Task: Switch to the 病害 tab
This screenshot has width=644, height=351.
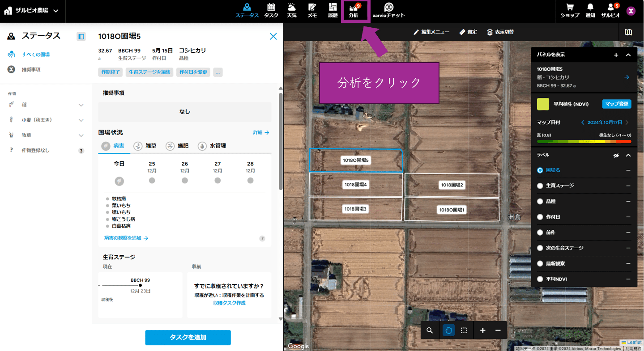Action: pyautogui.click(x=113, y=146)
